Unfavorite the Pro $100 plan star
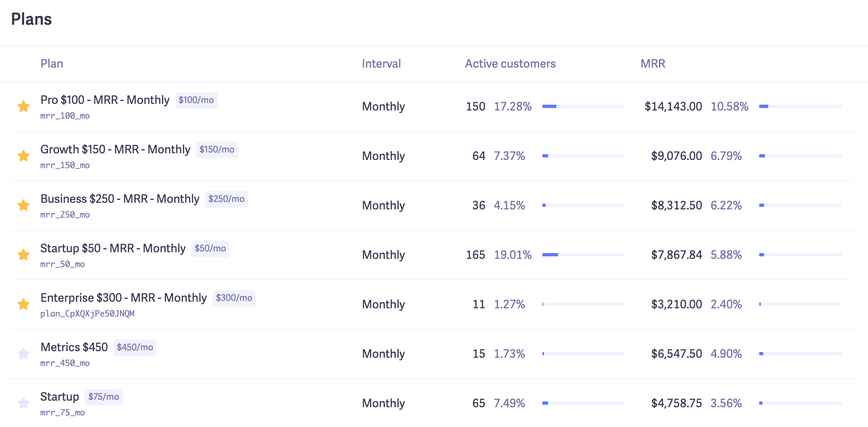Screen dimensions: 868x427 (x=23, y=106)
